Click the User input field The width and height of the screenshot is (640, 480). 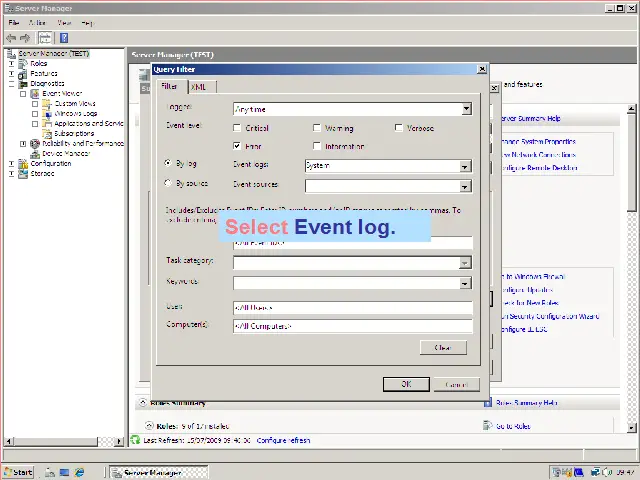click(x=353, y=308)
